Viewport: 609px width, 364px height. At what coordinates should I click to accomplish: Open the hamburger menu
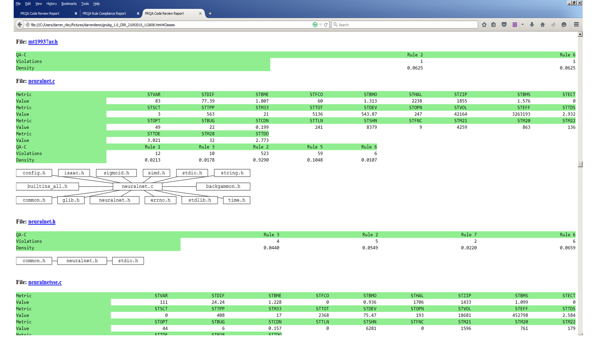(x=576, y=25)
